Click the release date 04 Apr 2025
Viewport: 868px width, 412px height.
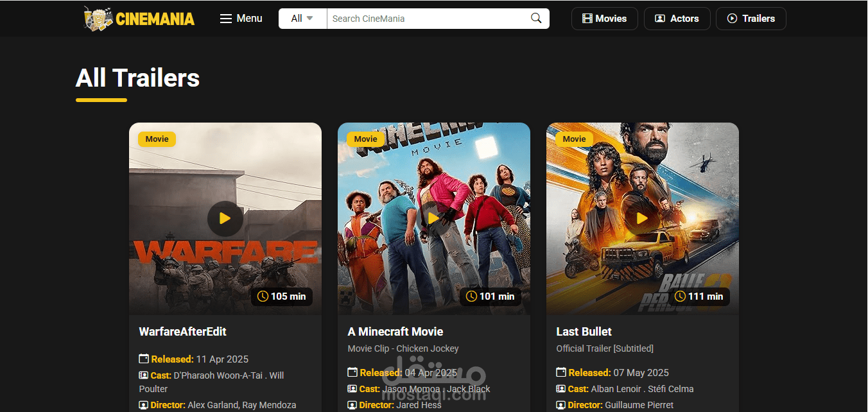click(431, 373)
